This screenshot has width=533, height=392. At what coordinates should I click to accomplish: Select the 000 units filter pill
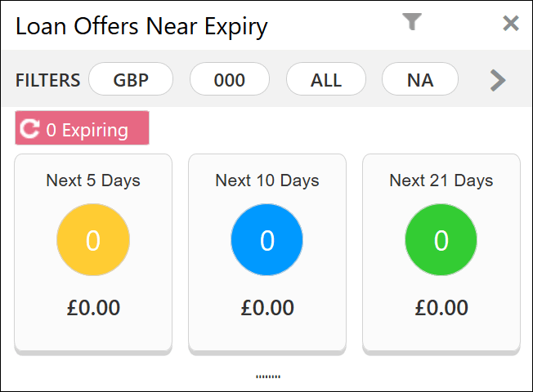coord(230,79)
